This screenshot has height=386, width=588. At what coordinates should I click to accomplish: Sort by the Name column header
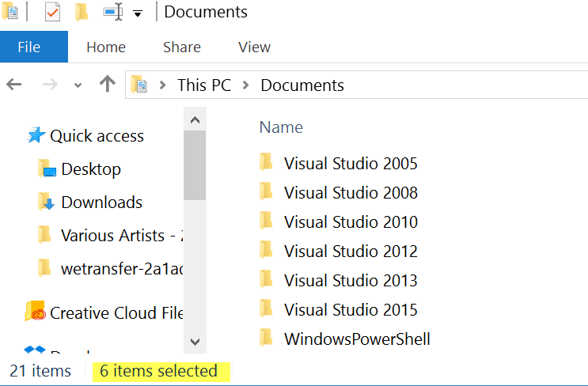pyautogui.click(x=281, y=127)
